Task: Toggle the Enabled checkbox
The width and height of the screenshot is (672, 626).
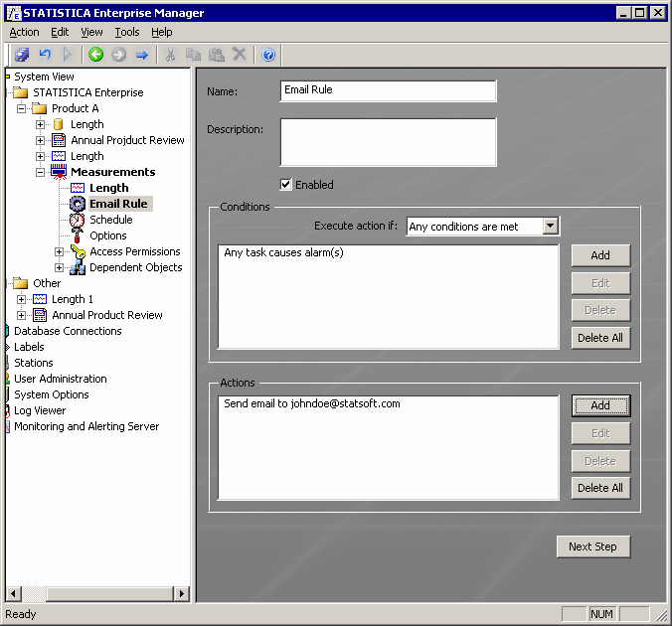Action: pos(285,185)
